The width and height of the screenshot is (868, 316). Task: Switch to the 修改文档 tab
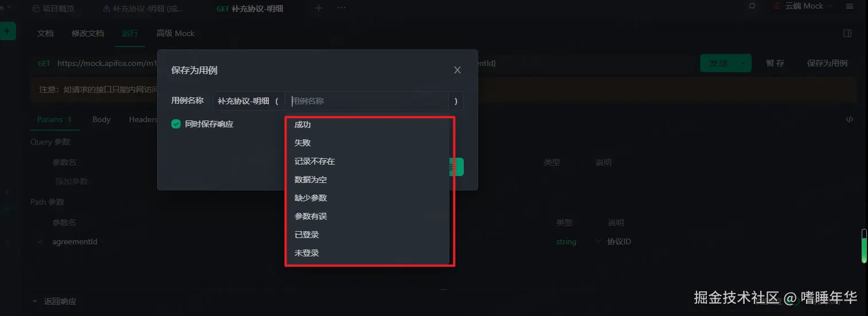pos(88,33)
